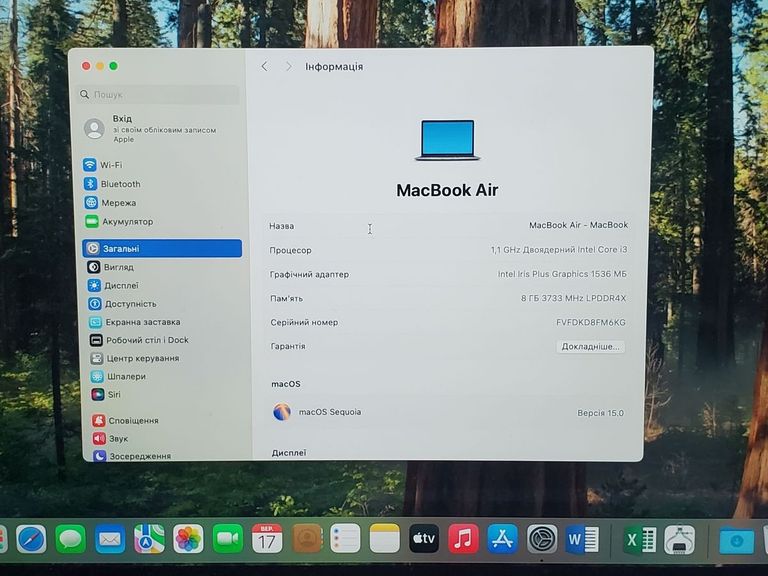Open Messages from the Dock
The height and width of the screenshot is (576, 768).
71,539
